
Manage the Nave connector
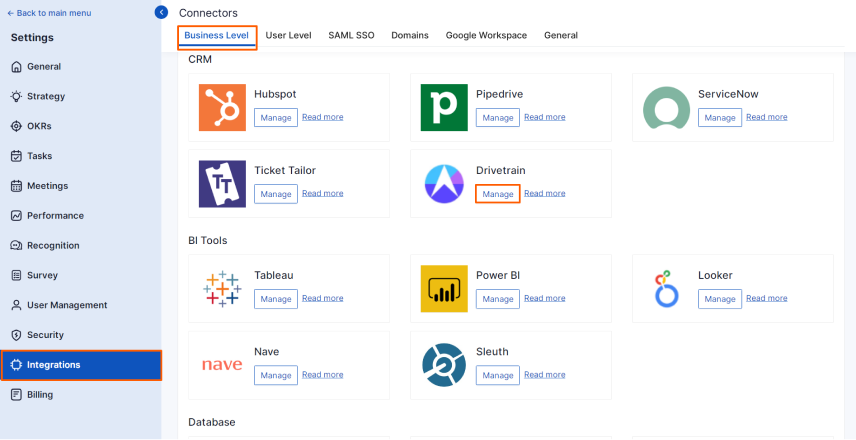[x=276, y=375]
